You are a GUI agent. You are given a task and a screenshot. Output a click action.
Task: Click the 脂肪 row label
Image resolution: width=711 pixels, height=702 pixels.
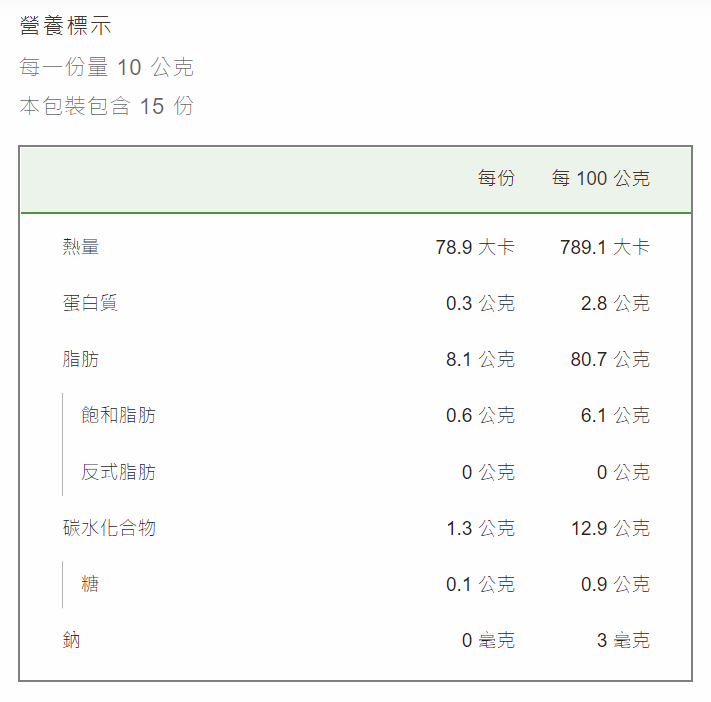point(81,359)
